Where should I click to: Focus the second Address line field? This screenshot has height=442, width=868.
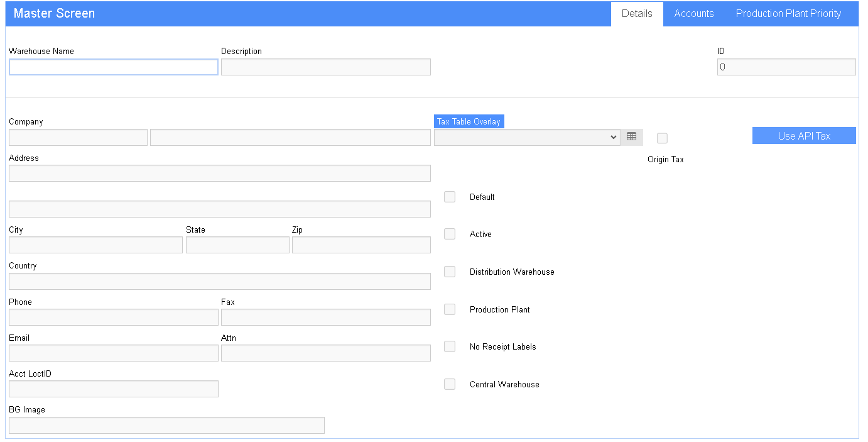tap(220, 209)
